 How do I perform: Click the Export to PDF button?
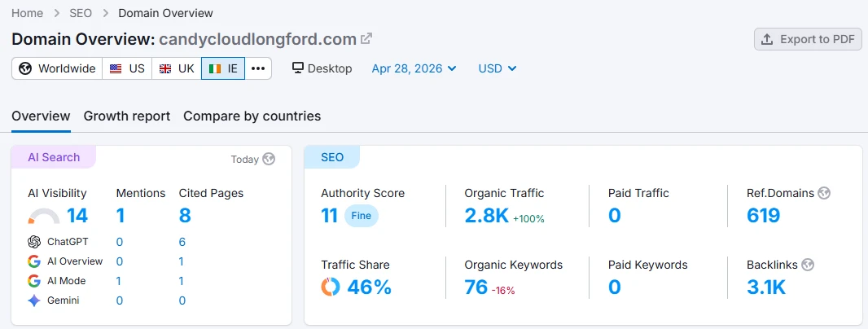pyautogui.click(x=809, y=39)
